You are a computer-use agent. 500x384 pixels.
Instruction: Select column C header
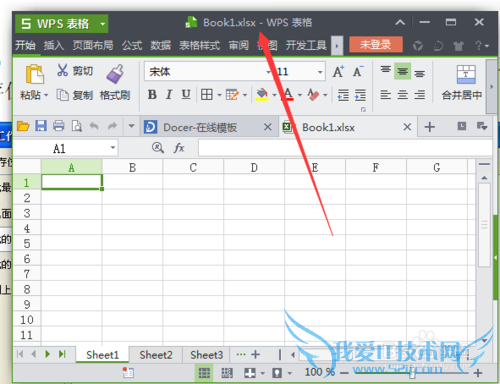(x=193, y=167)
